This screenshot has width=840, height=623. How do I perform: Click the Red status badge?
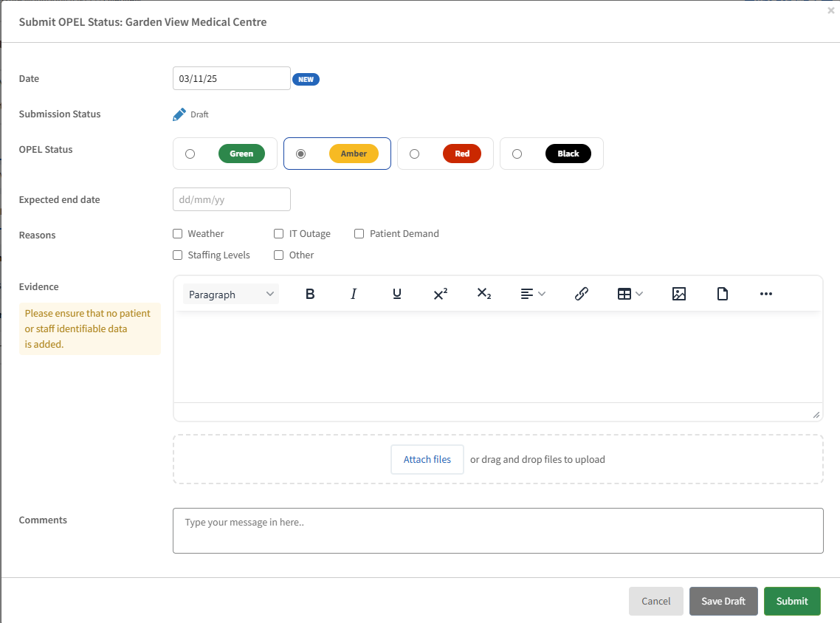(462, 154)
